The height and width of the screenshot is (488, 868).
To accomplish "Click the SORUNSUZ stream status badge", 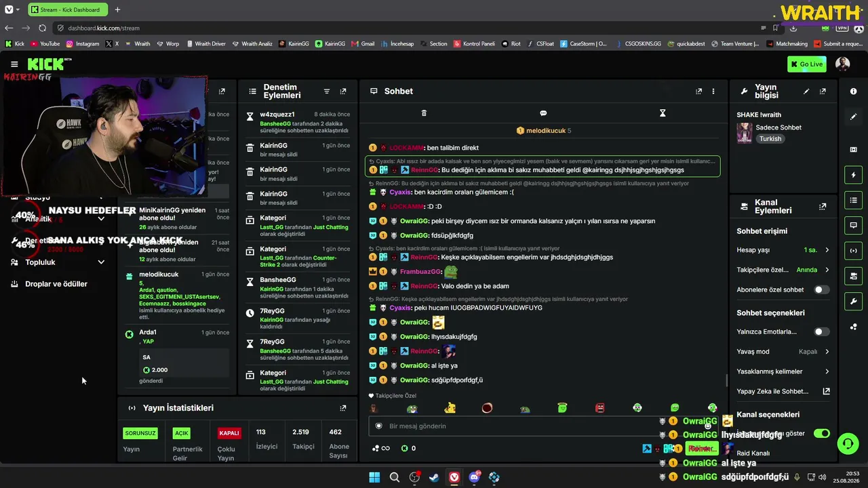I will (140, 433).
